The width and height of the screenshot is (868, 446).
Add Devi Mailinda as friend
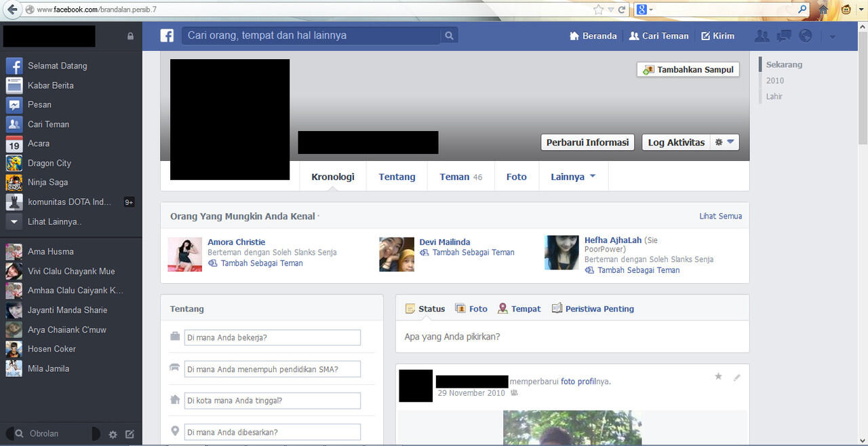pyautogui.click(x=467, y=253)
